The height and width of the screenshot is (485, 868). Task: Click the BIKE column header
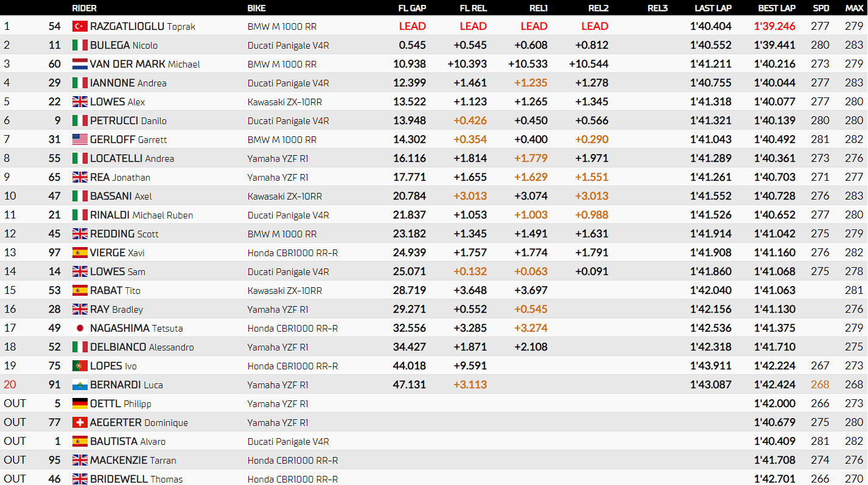click(256, 8)
